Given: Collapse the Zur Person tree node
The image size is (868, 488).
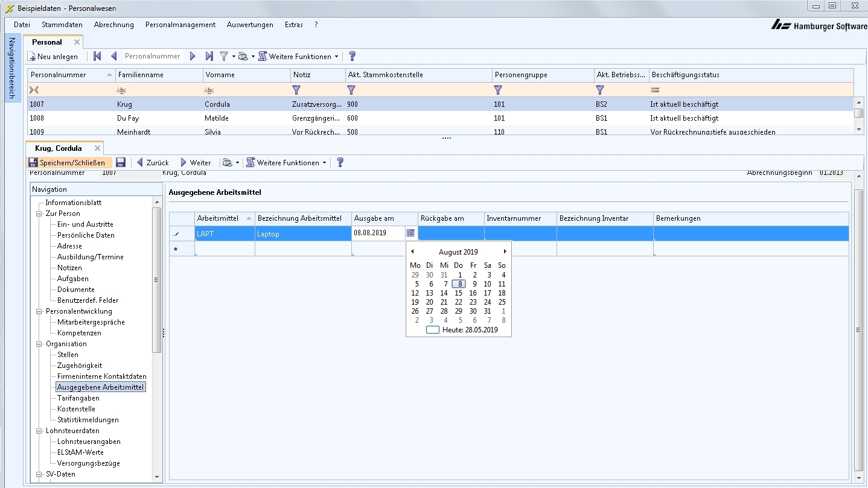Looking at the screenshot, I should click(x=39, y=214).
